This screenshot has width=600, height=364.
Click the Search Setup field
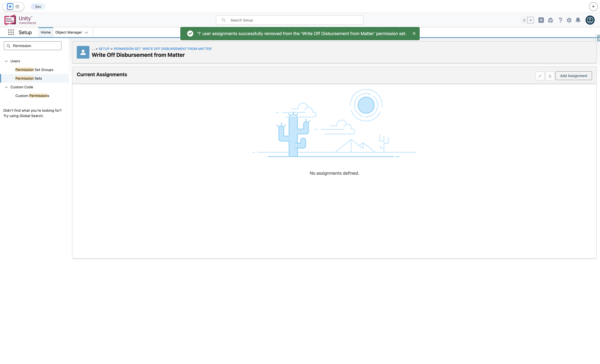[290, 20]
